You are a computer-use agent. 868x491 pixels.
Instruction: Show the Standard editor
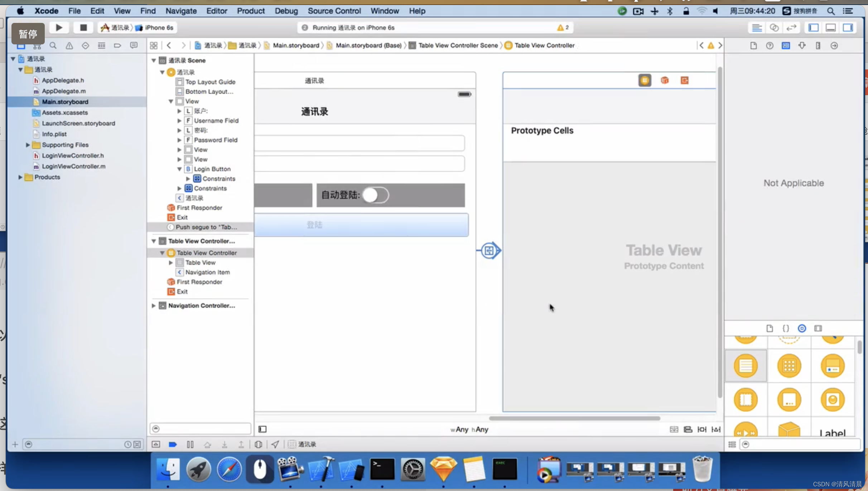757,28
